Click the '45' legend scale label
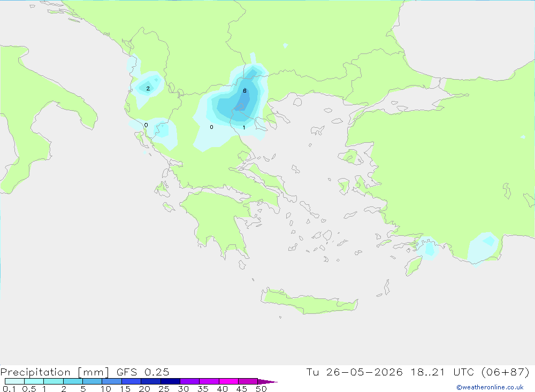Screen dimensions: 535x392 coord(242,389)
